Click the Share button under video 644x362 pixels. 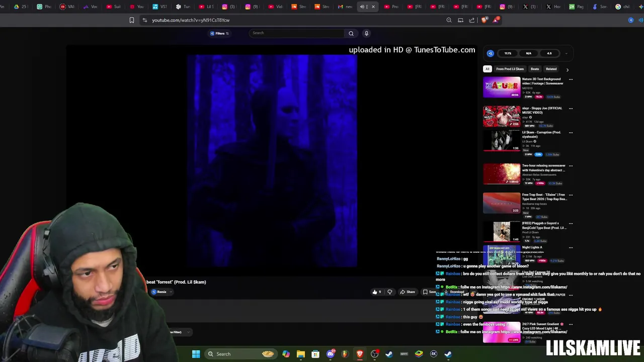(x=408, y=292)
